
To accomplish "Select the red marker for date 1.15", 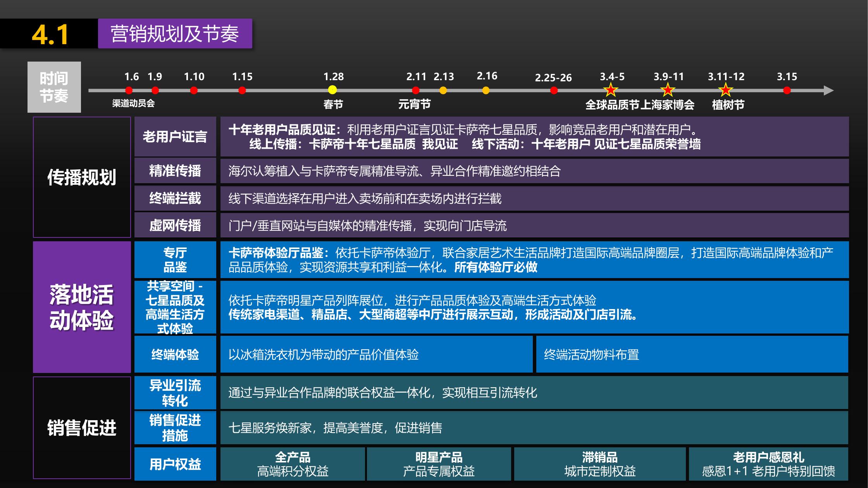I will (242, 91).
